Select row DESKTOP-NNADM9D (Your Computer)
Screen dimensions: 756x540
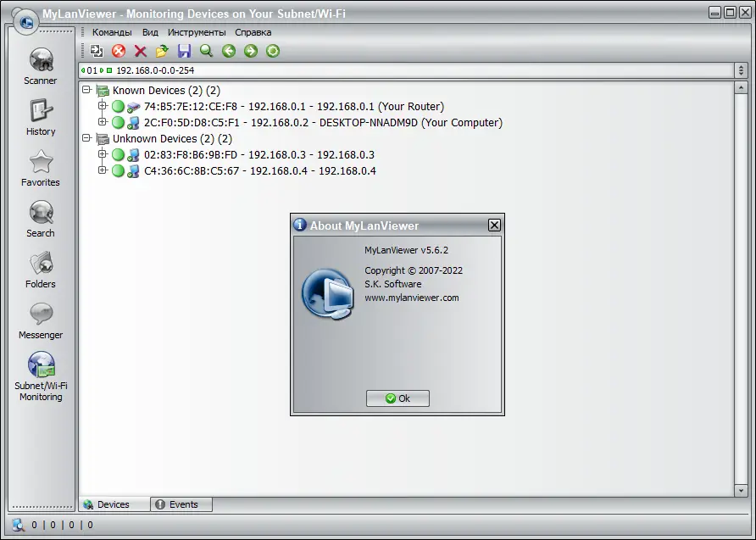coord(323,122)
